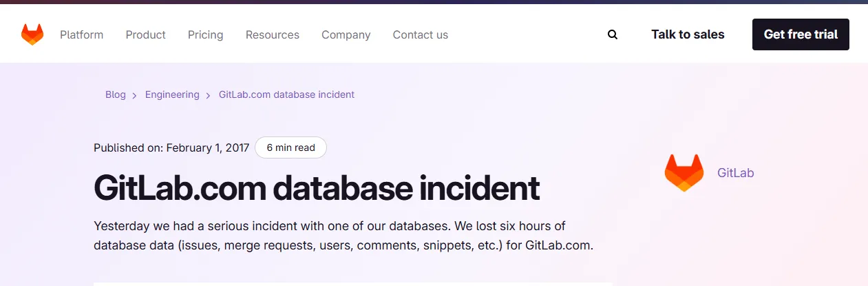Click the 6 min read badge

click(x=290, y=147)
